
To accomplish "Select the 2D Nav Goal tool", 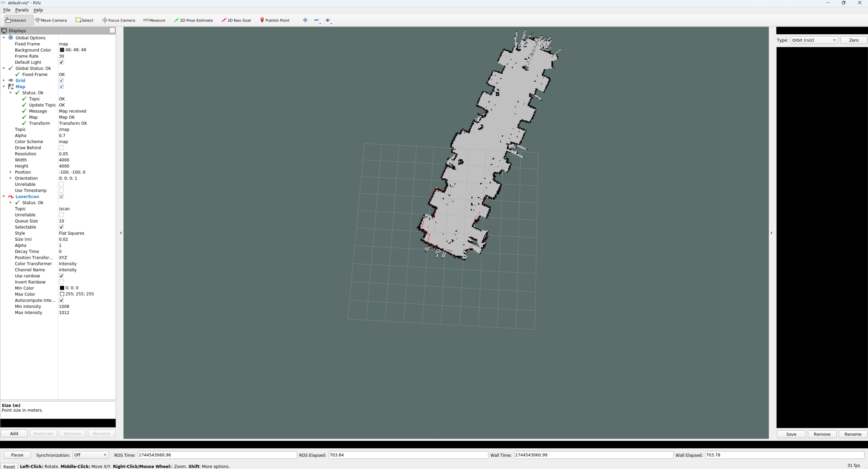I will coord(236,20).
